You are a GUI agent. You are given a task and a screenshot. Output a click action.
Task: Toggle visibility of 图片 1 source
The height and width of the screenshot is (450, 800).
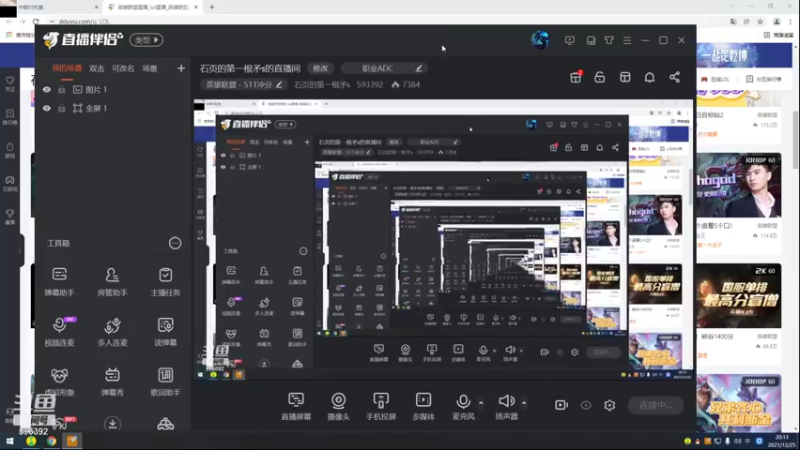click(x=46, y=90)
